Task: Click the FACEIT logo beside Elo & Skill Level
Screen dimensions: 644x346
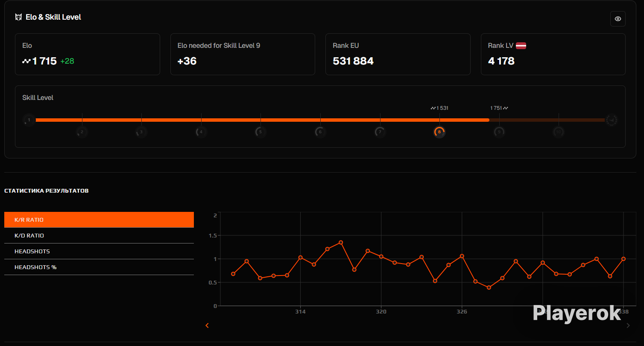Action: click(18, 17)
